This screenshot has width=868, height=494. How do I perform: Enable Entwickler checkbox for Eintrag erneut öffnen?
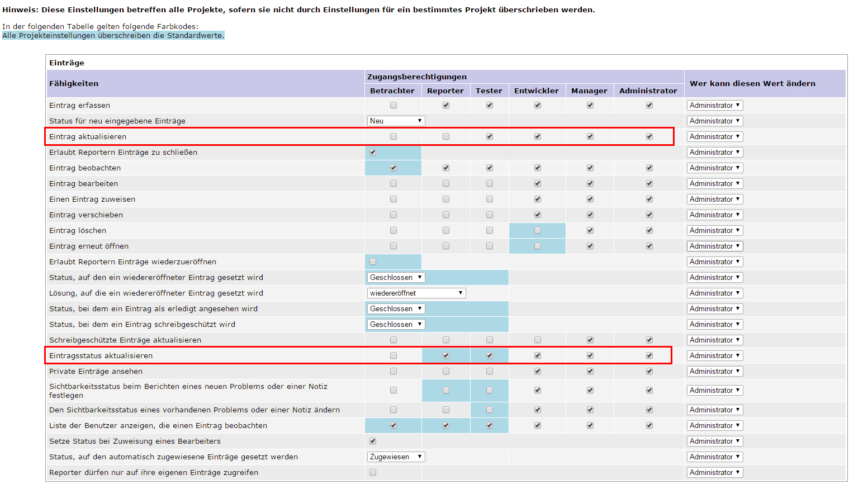[x=538, y=246]
